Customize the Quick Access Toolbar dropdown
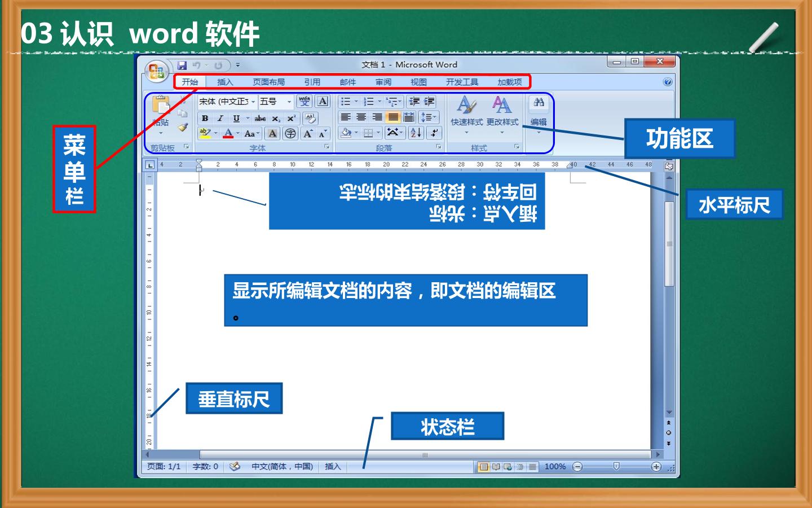This screenshot has width=812, height=508. [x=238, y=65]
